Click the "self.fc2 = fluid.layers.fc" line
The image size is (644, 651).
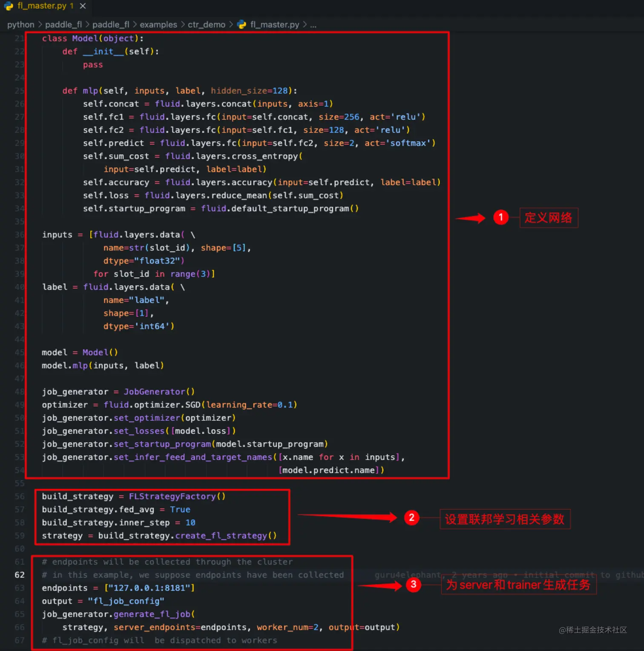247,130
